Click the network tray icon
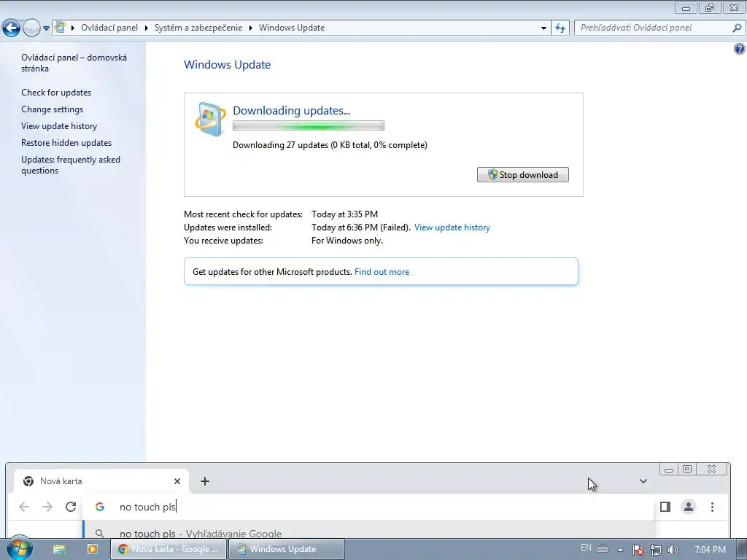This screenshot has height=560, width=747. (656, 550)
